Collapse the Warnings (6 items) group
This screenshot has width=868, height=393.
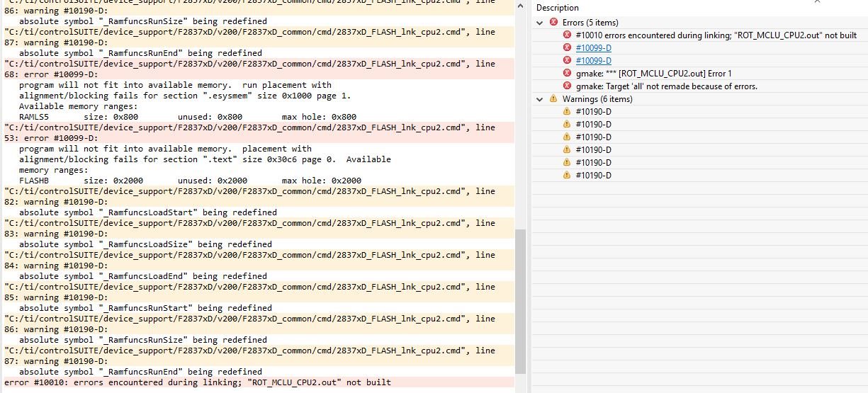tap(541, 99)
